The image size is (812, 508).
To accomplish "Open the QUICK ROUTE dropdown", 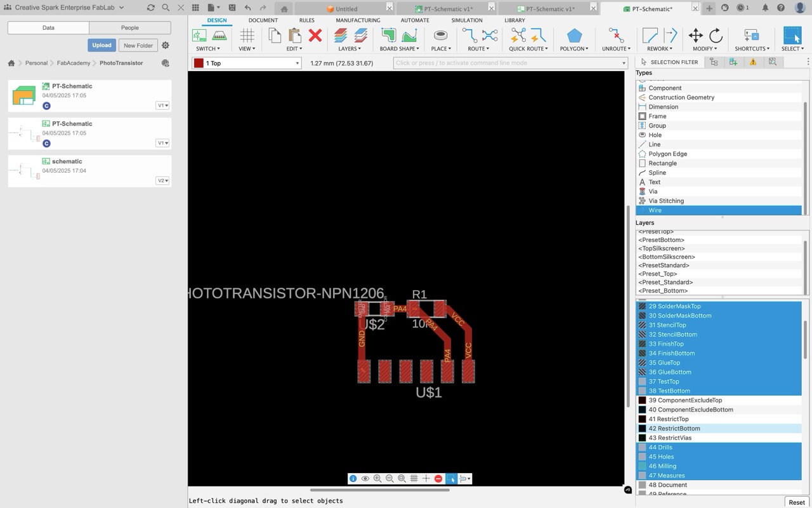I will click(x=528, y=48).
